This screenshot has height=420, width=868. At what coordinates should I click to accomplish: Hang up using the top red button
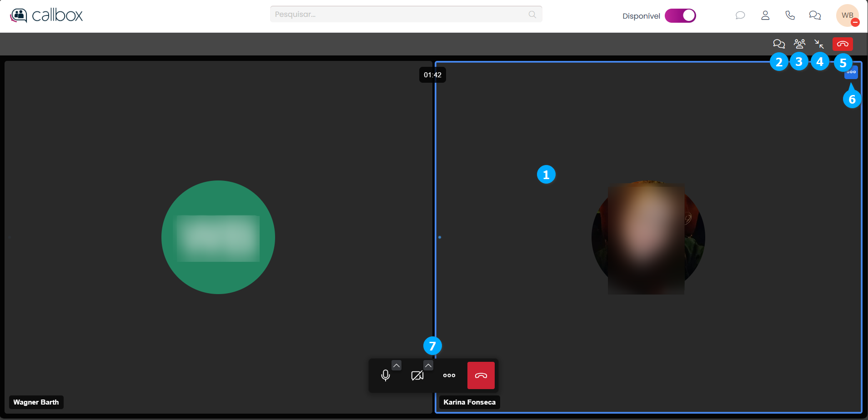[843, 44]
